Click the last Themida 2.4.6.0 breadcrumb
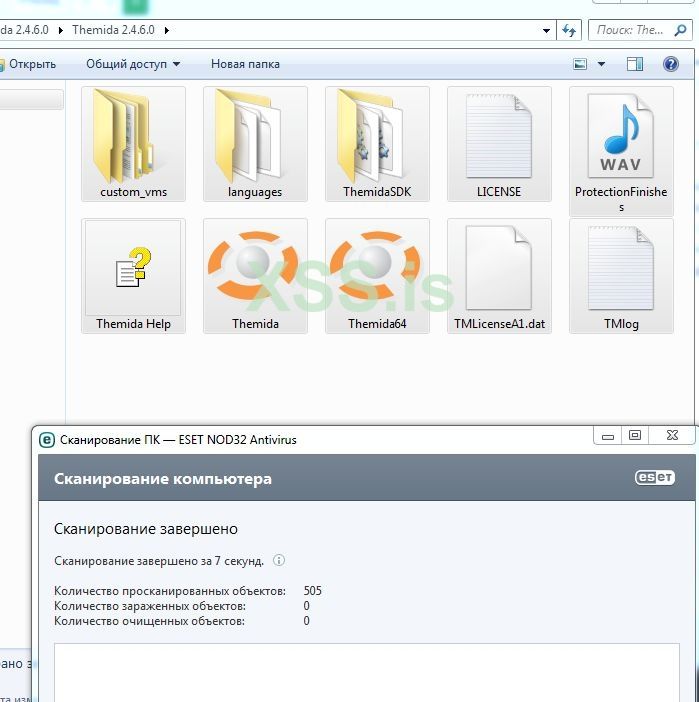 point(113,30)
